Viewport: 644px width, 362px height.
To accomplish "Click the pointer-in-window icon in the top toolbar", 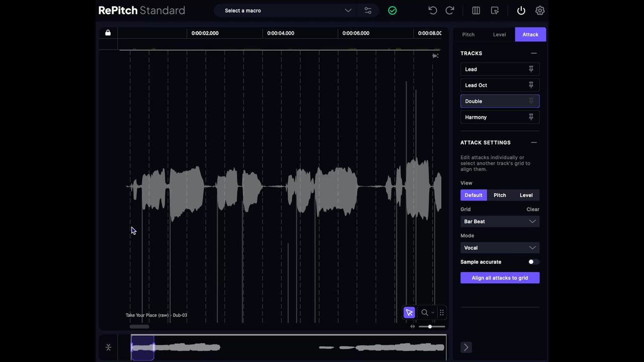I will tap(495, 11).
